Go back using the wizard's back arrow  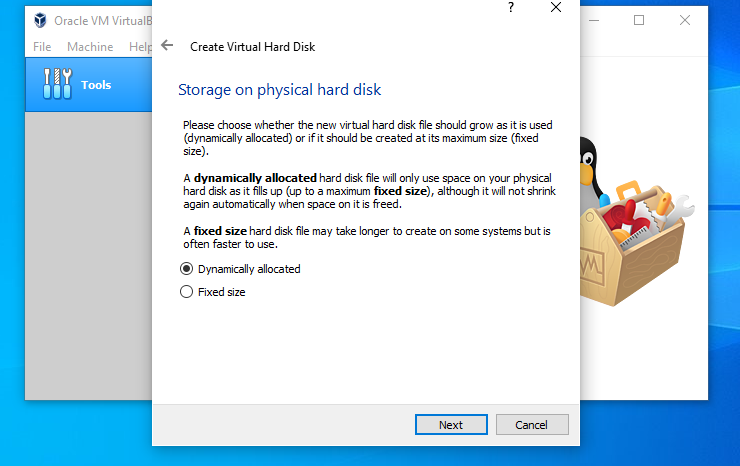point(167,45)
